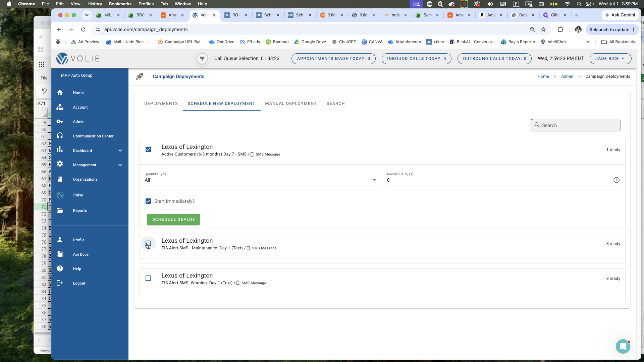Screen dimensions: 644x362
Task: Open the xtime bookmark
Action: pyautogui.click(x=435, y=42)
